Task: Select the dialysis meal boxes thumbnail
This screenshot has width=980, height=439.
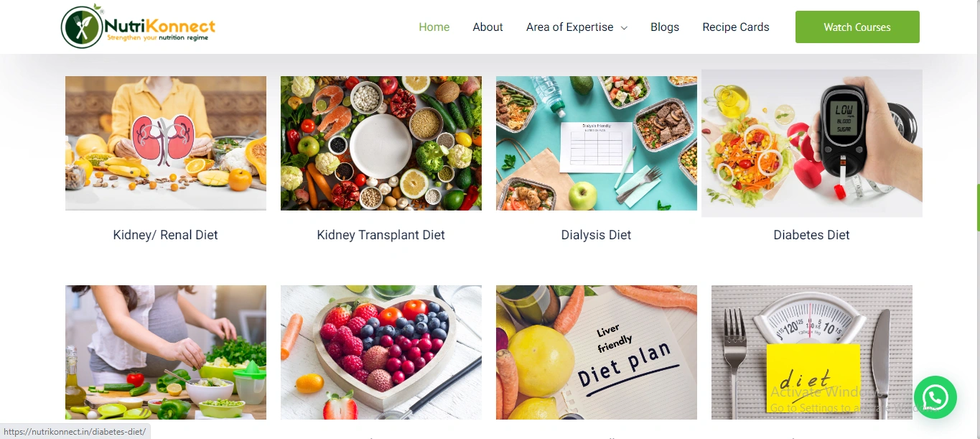Action: pyautogui.click(x=597, y=144)
